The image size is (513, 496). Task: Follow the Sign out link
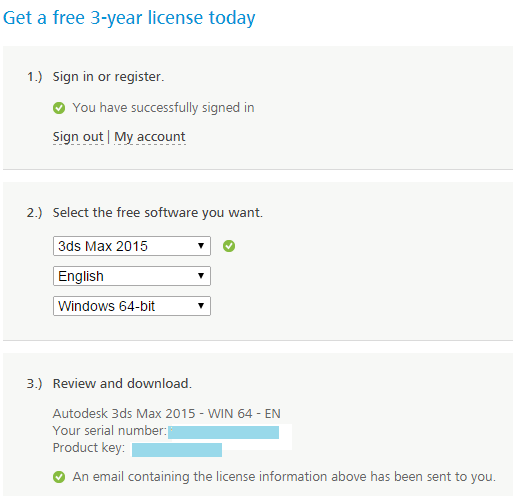click(78, 137)
